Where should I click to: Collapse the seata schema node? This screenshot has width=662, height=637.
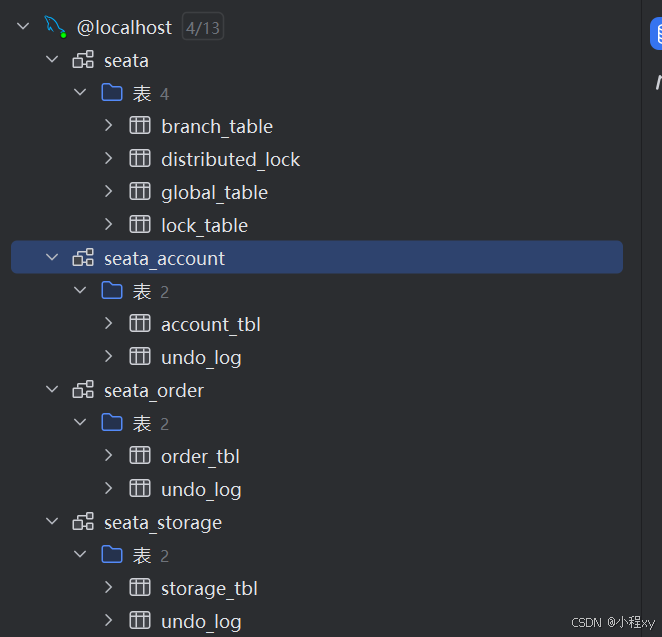click(x=52, y=59)
